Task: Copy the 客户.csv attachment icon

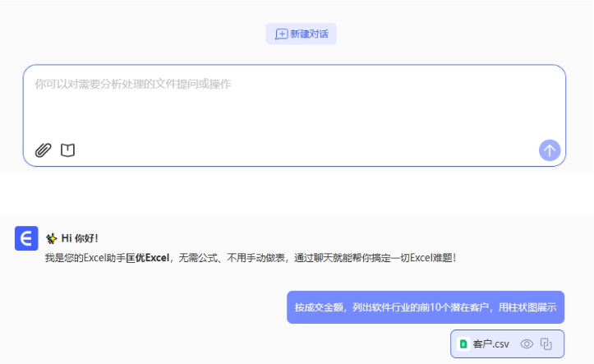Action: [546, 344]
